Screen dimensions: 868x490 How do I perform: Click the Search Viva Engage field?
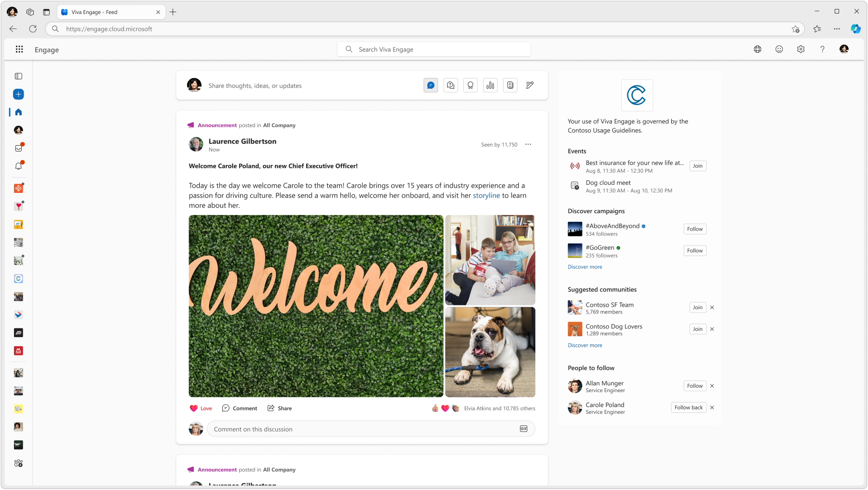point(434,49)
